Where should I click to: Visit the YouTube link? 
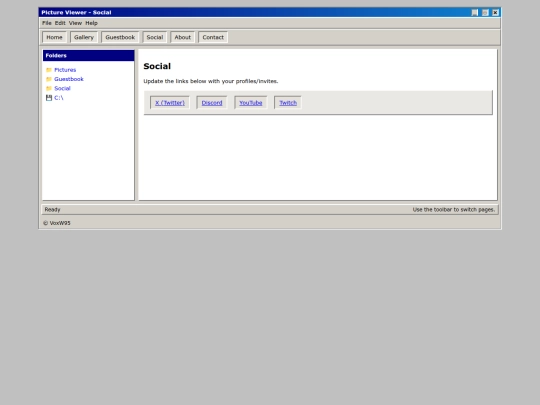point(251,103)
